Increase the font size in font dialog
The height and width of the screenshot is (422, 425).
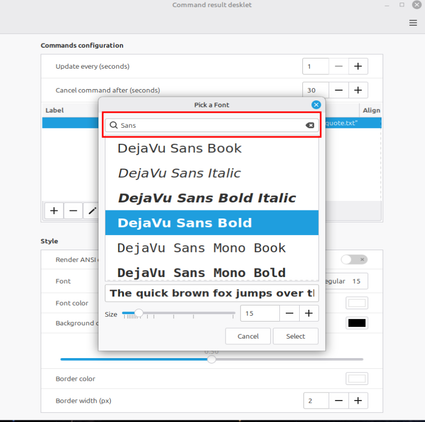tap(309, 313)
